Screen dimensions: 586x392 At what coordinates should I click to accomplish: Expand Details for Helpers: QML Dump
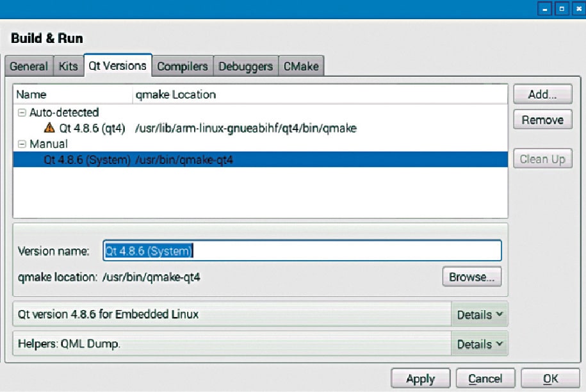(479, 344)
